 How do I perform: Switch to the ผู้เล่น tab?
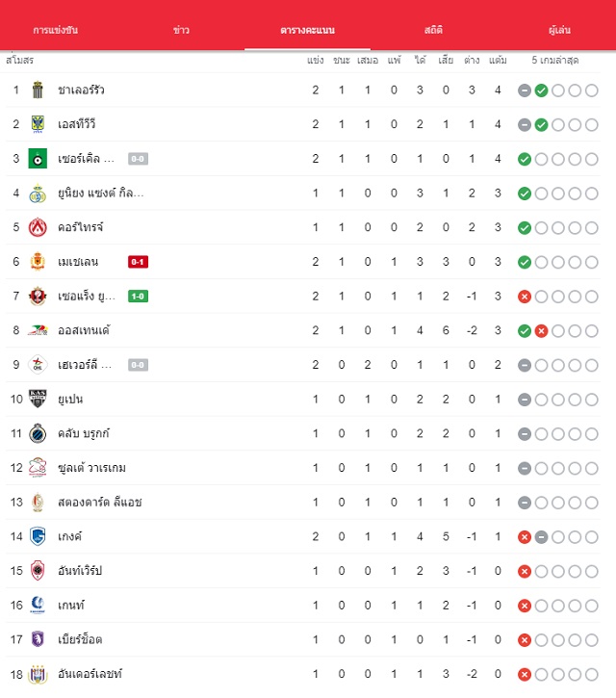tap(559, 30)
